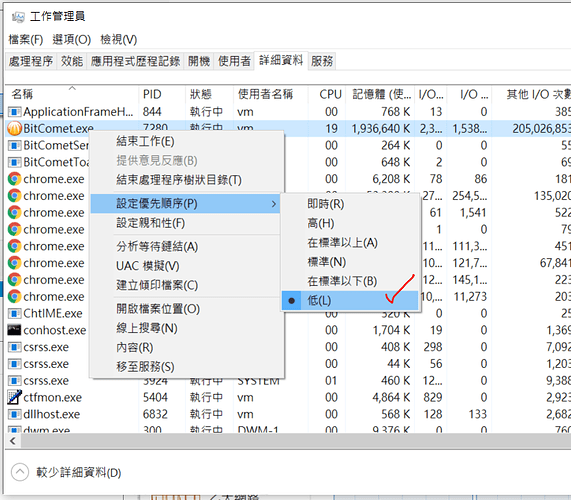Click the 名稱 column sort arrow

click(x=72, y=88)
